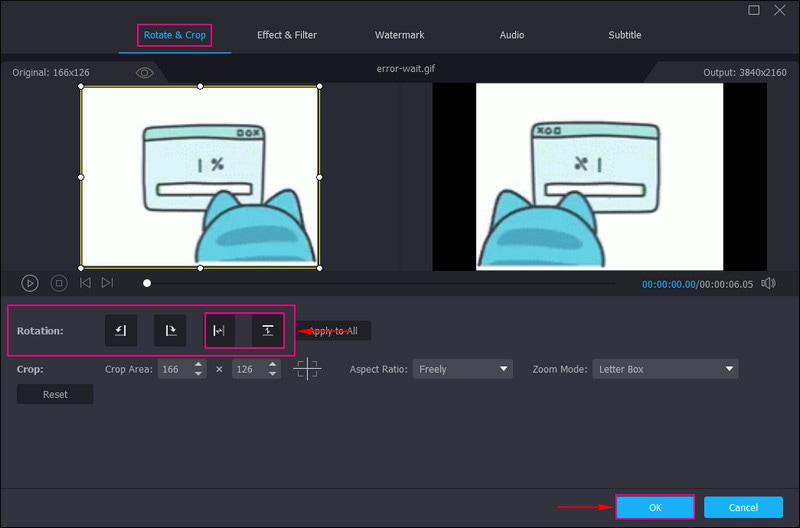This screenshot has width=800, height=528.
Task: Click the center crop crosshair icon
Action: click(307, 369)
